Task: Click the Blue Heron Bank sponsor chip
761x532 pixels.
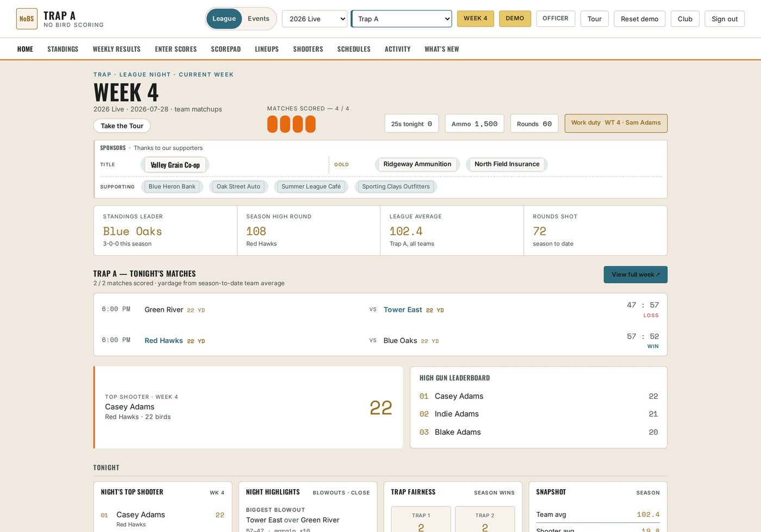Action: (172, 186)
